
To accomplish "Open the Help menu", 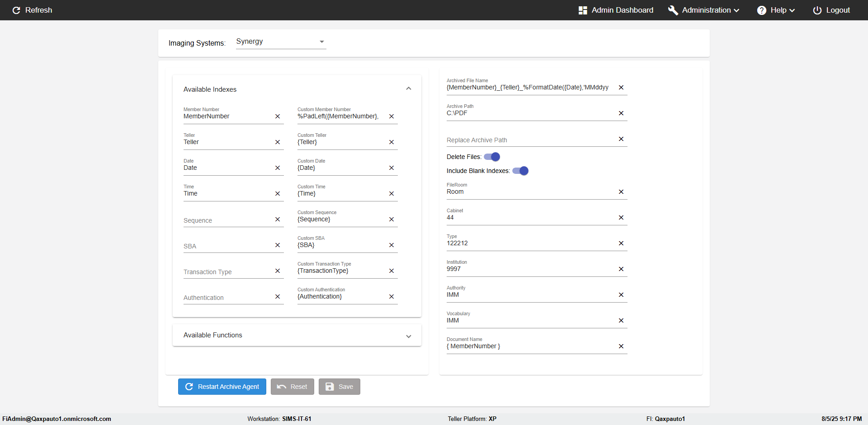I will click(776, 10).
